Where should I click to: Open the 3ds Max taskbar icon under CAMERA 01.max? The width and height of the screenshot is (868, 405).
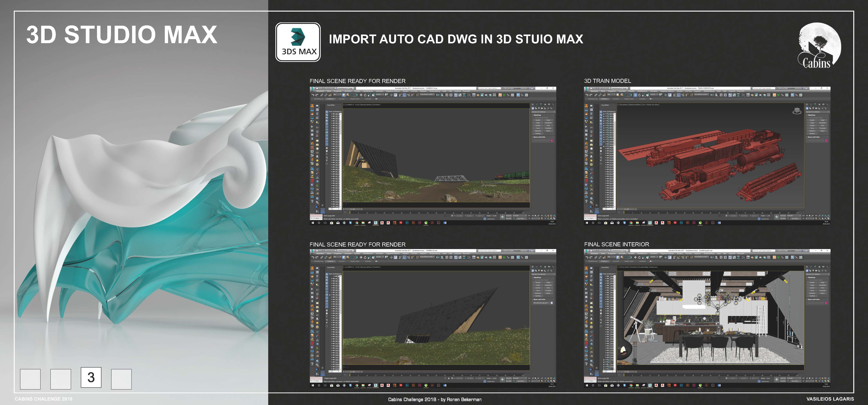[x=376, y=223]
